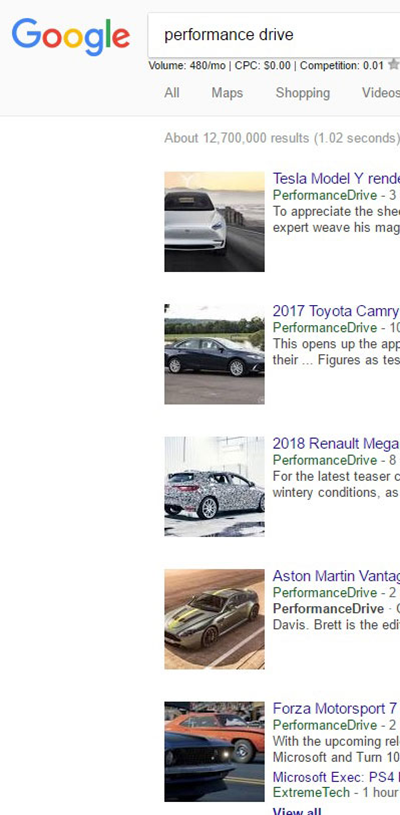Click the white Tesla Model Y thumbnail
This screenshot has width=400, height=815.
click(x=215, y=222)
